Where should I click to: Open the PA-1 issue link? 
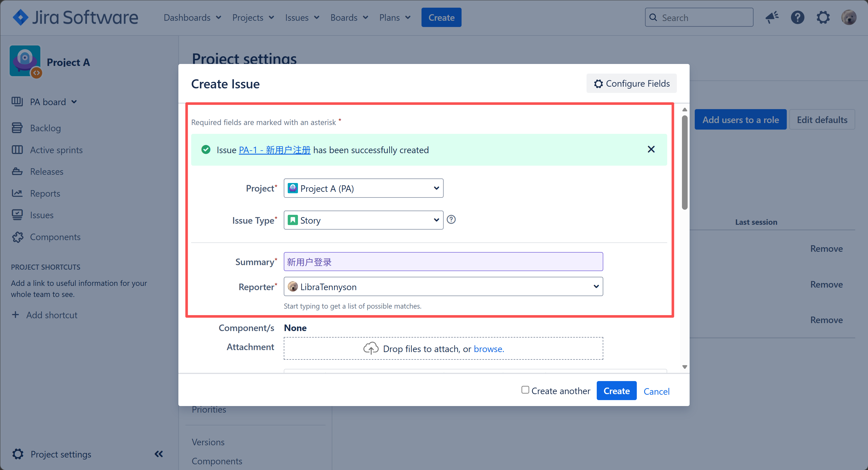[275, 150]
